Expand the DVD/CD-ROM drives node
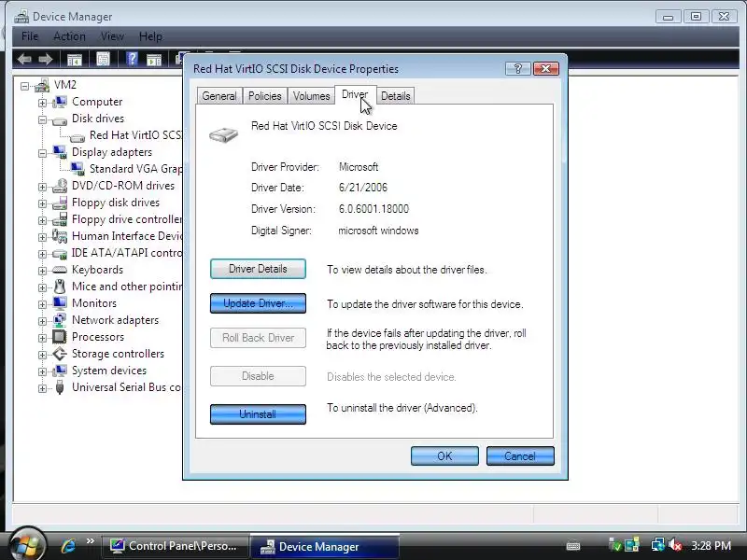The width and height of the screenshot is (747, 560). 42,188
